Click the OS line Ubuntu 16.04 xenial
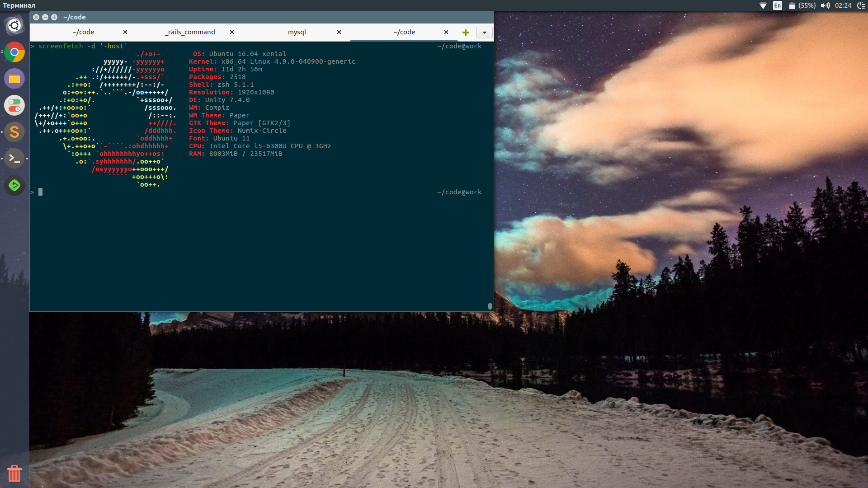The width and height of the screenshot is (868, 488). 240,54
